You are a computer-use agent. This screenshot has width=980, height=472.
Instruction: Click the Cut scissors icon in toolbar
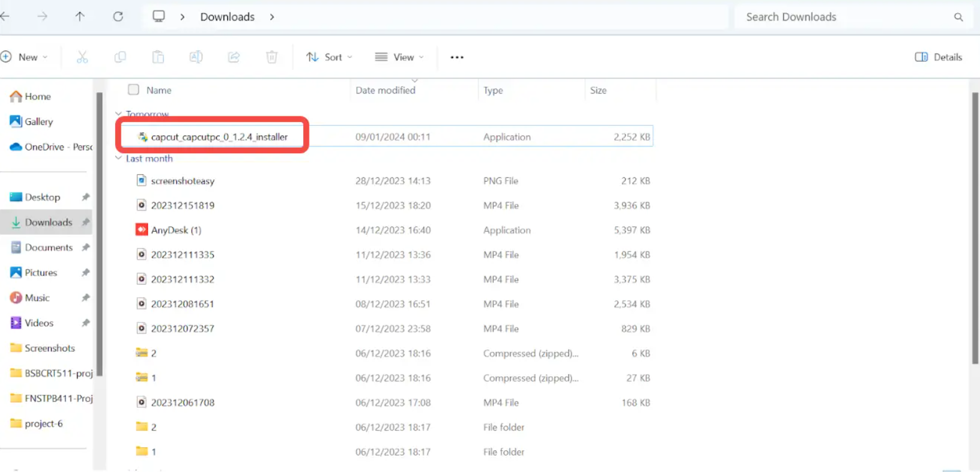82,57
